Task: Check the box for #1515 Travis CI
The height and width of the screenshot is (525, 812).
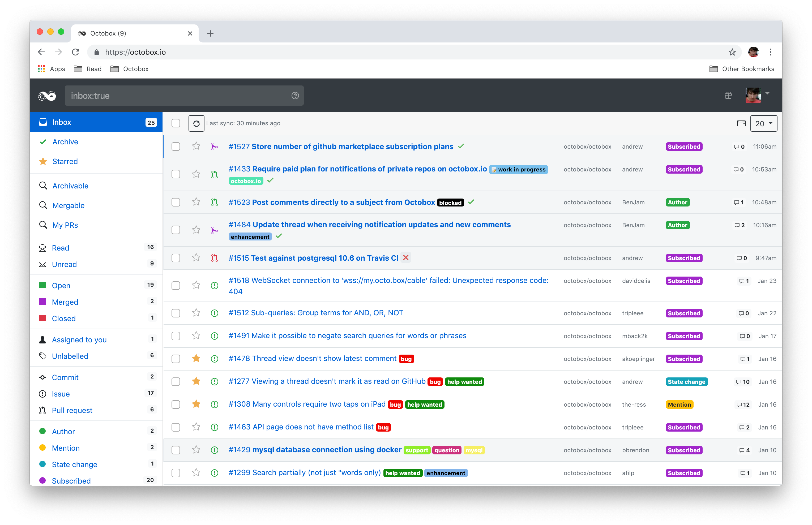Action: tap(176, 258)
